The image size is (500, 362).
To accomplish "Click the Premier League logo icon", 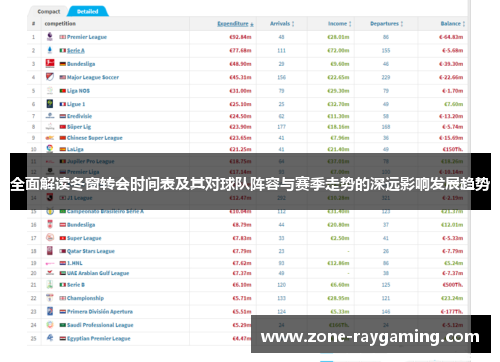I will 50,37.
